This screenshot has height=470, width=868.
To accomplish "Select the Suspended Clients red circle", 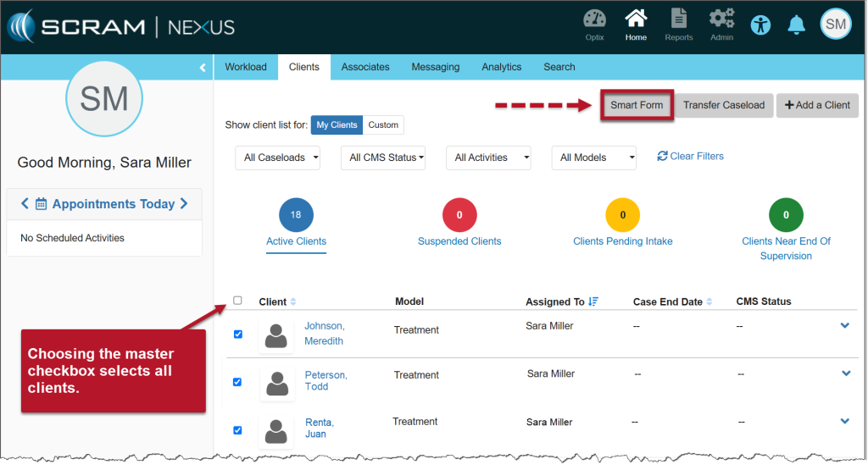I will coord(459,215).
